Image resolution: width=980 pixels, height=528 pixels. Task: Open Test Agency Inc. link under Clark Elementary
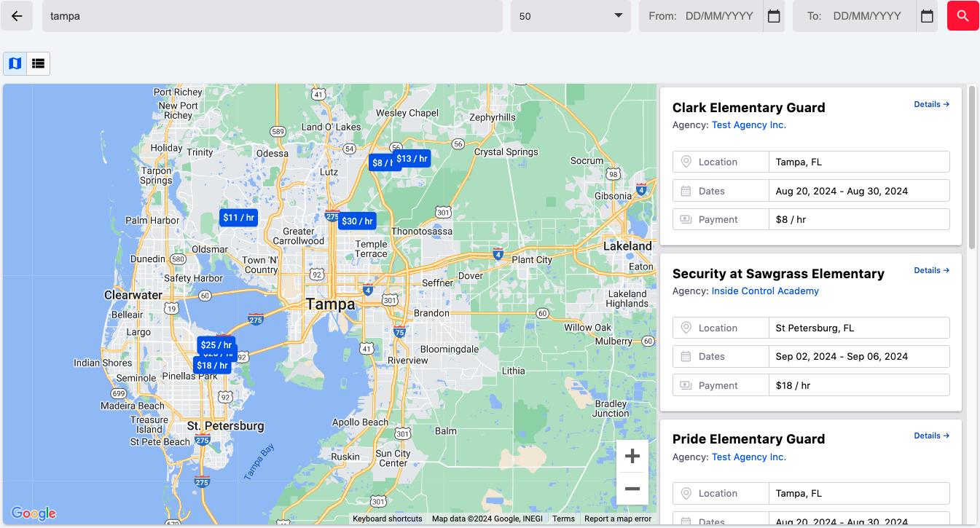[x=749, y=125]
